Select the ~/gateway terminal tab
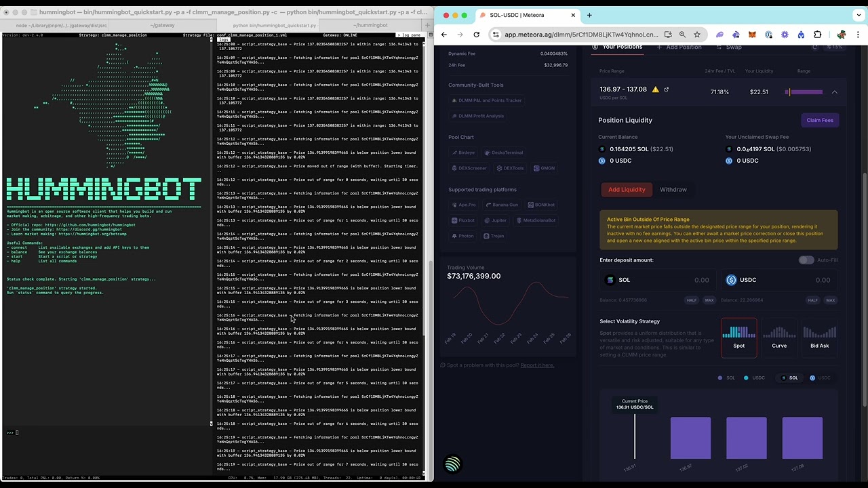The height and width of the screenshot is (488, 868). [162, 25]
